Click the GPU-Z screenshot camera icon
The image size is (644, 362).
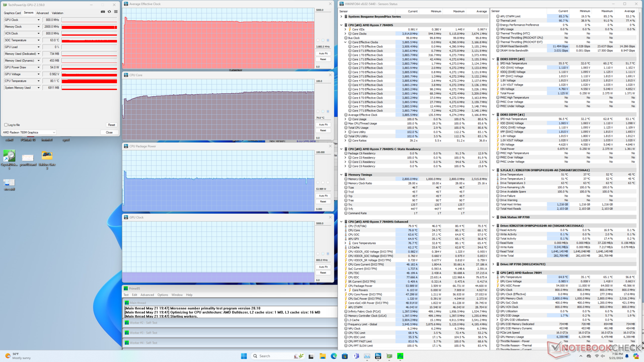tap(103, 12)
